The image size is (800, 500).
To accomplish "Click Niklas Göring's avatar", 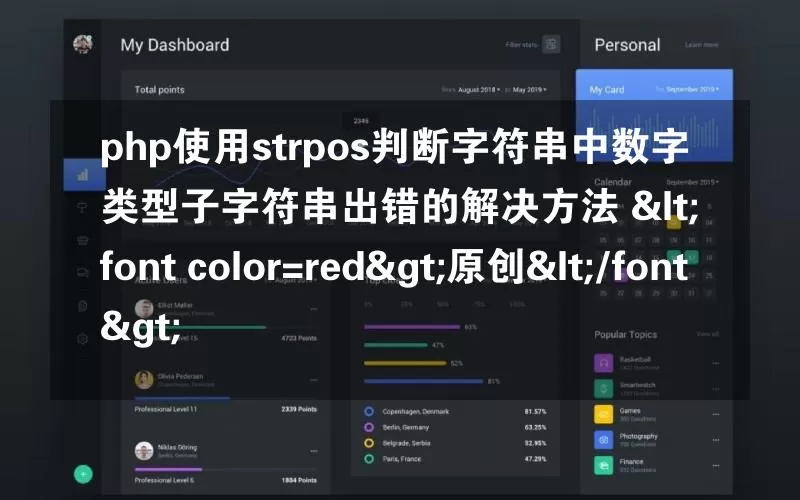I will tap(144, 451).
